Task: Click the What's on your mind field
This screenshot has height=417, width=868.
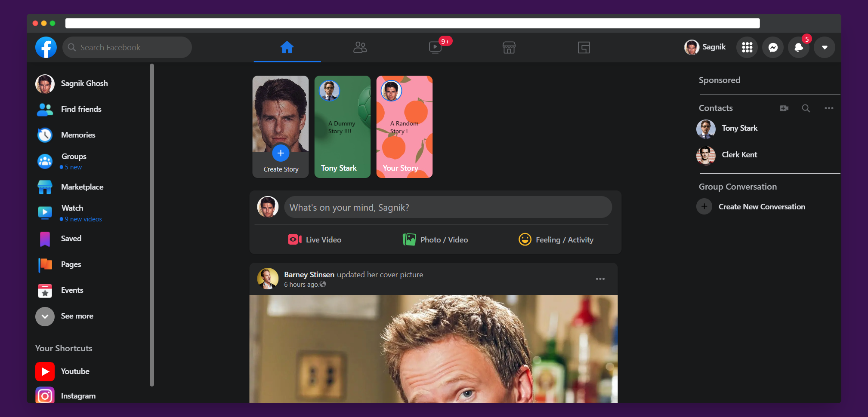Action: (448, 207)
